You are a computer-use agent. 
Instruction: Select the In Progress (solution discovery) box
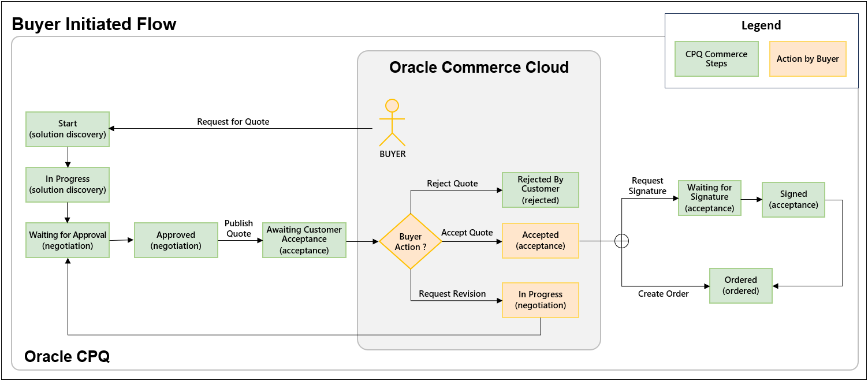[x=68, y=185]
